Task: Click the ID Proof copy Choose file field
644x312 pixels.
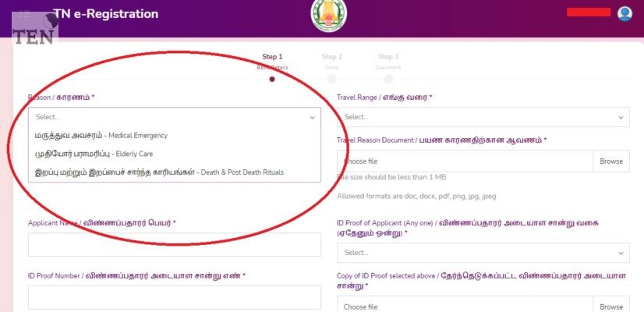Action: pos(465,307)
